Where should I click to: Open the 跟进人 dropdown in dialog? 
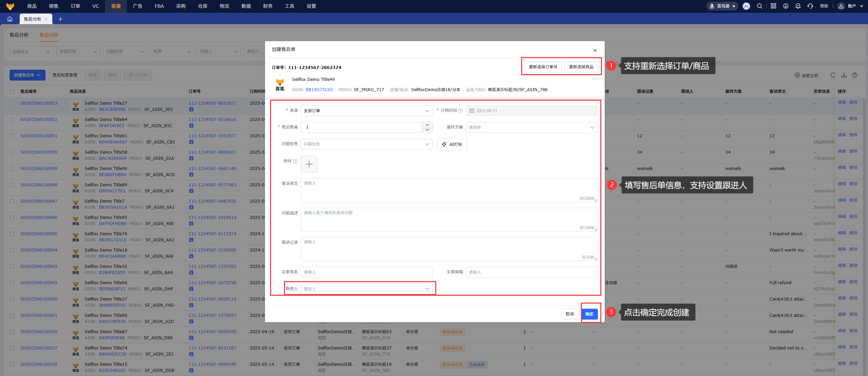(x=366, y=289)
